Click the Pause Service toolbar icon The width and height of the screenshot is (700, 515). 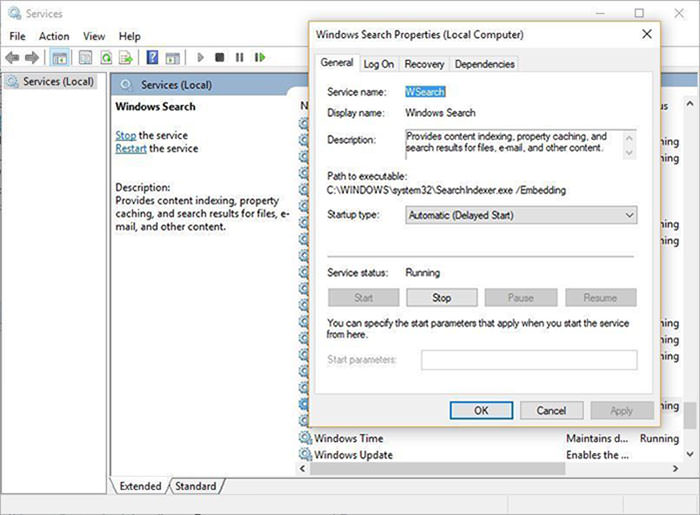coord(240,58)
